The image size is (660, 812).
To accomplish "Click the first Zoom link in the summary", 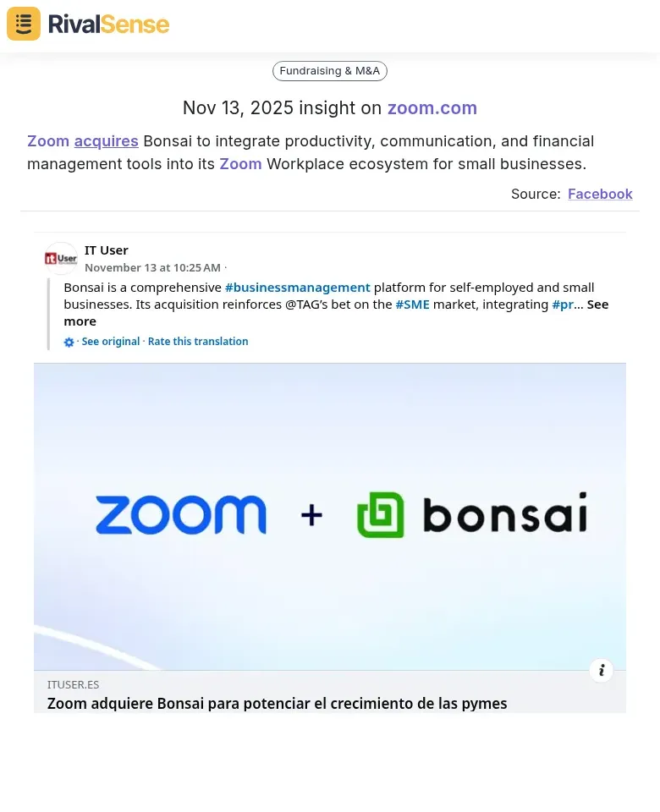I will [48, 140].
